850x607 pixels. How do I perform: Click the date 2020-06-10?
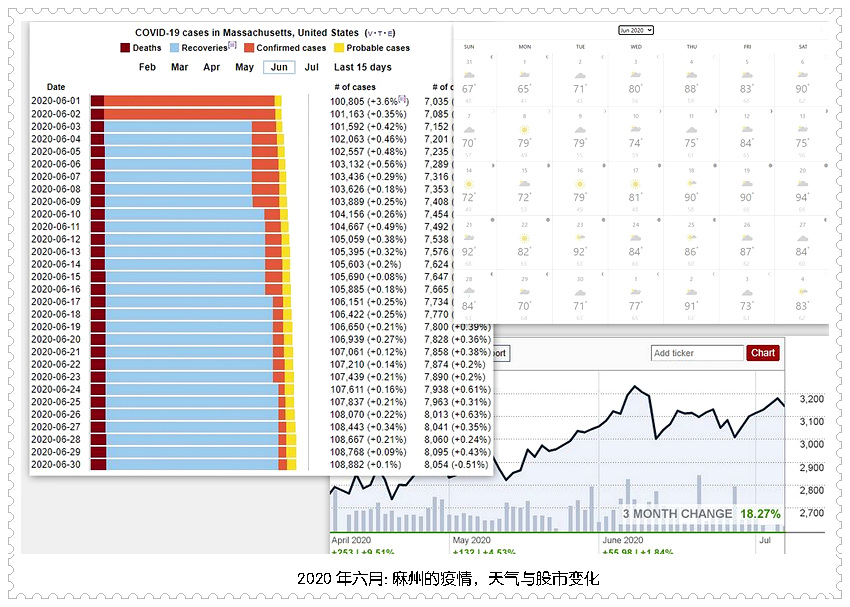point(56,214)
